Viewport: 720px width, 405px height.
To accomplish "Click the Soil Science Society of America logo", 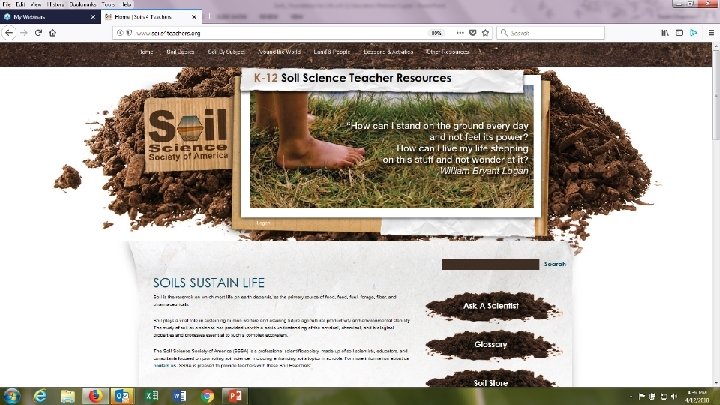I will tap(187, 134).
